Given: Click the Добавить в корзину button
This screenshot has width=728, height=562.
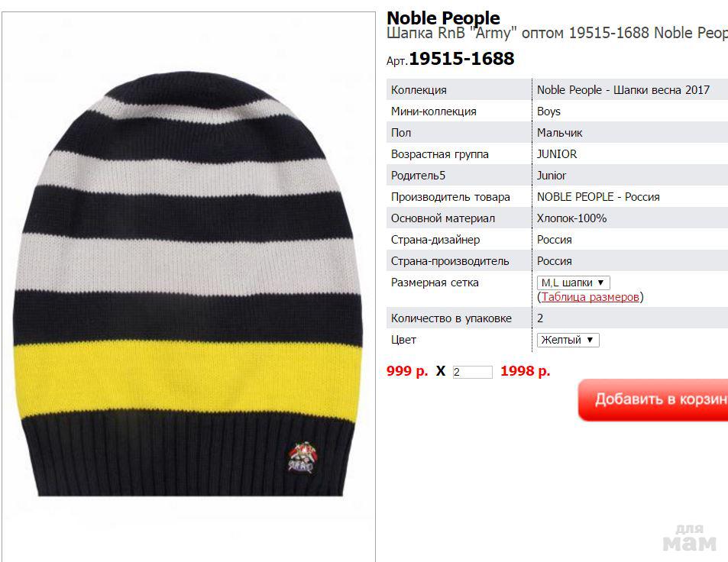Looking at the screenshot, I should [x=653, y=399].
